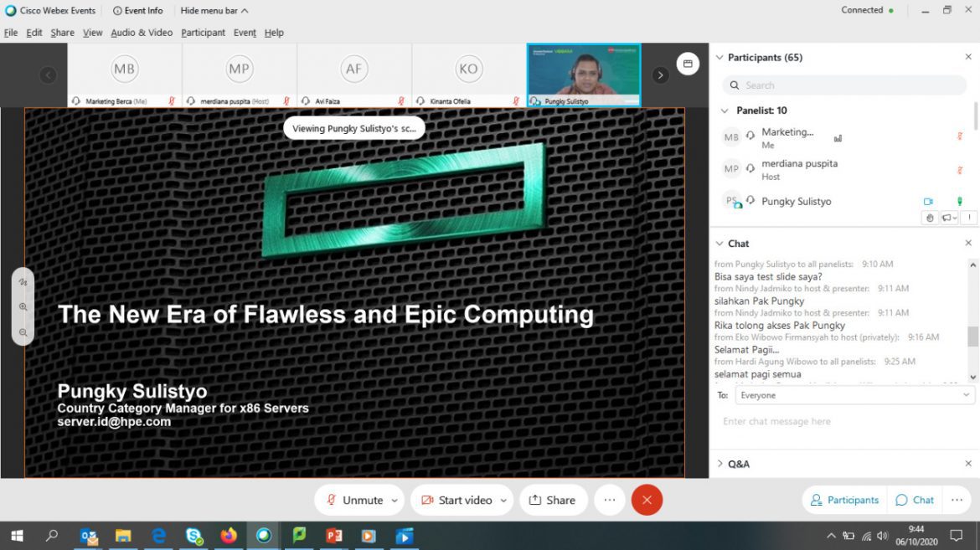The width and height of the screenshot is (980, 550).
Task: Open panel options ellipsis beside Chat button
Action: point(957,500)
